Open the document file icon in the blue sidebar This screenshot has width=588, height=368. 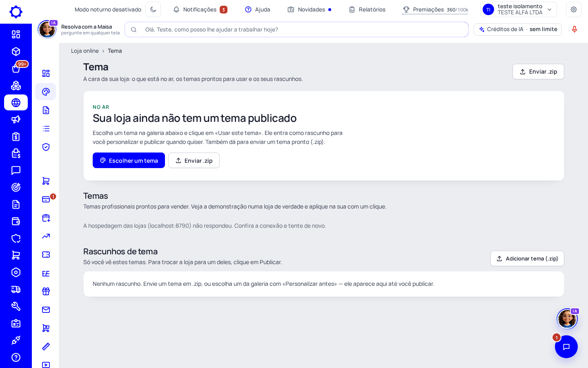pos(16,204)
